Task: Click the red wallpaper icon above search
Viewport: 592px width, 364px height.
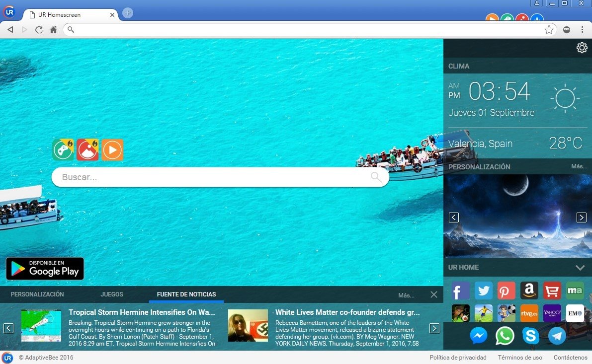Action: [87, 150]
